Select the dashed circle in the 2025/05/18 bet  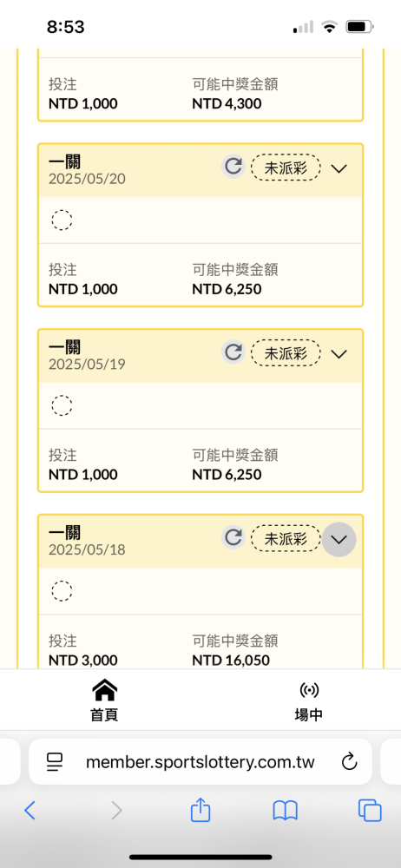tap(62, 590)
